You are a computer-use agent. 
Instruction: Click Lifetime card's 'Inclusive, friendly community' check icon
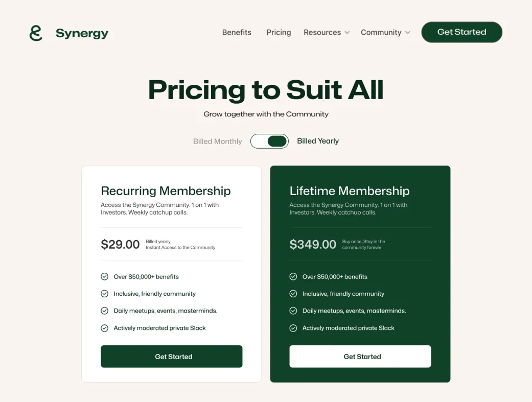click(293, 293)
